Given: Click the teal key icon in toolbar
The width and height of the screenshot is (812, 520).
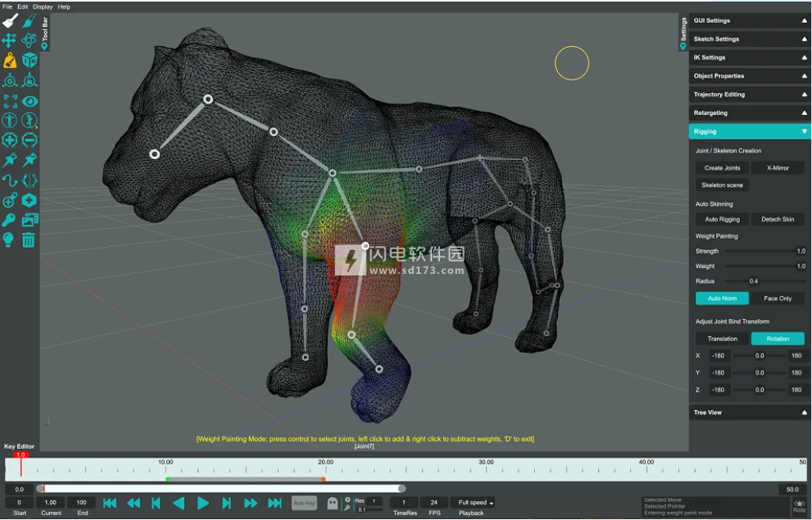Looking at the screenshot, I should coord(9,220).
